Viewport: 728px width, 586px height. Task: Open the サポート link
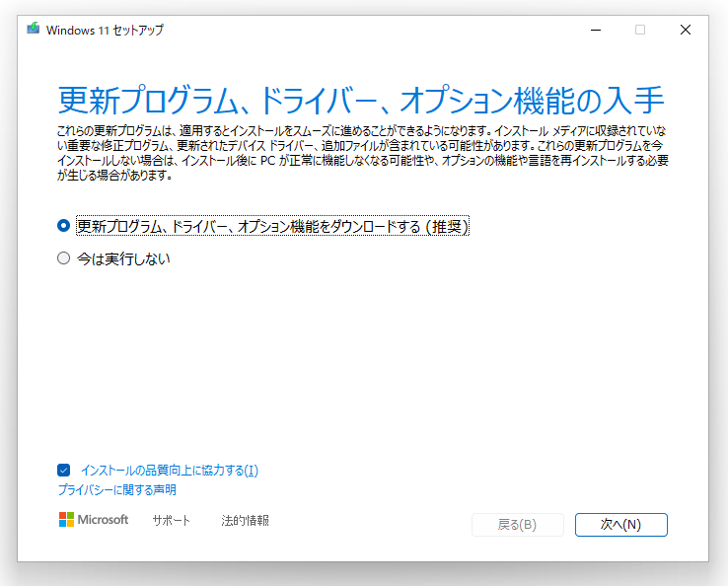tap(172, 521)
